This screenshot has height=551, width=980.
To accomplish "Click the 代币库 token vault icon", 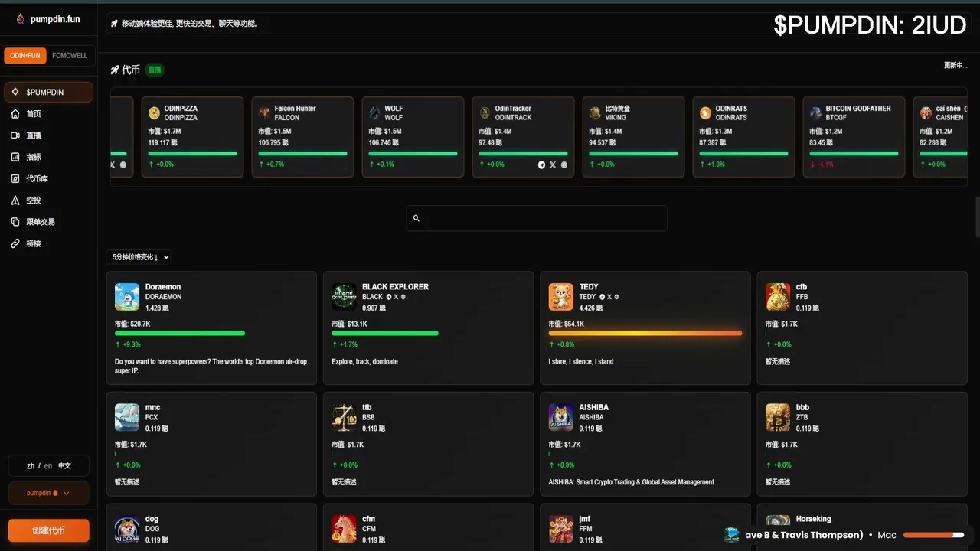I will 15,178.
